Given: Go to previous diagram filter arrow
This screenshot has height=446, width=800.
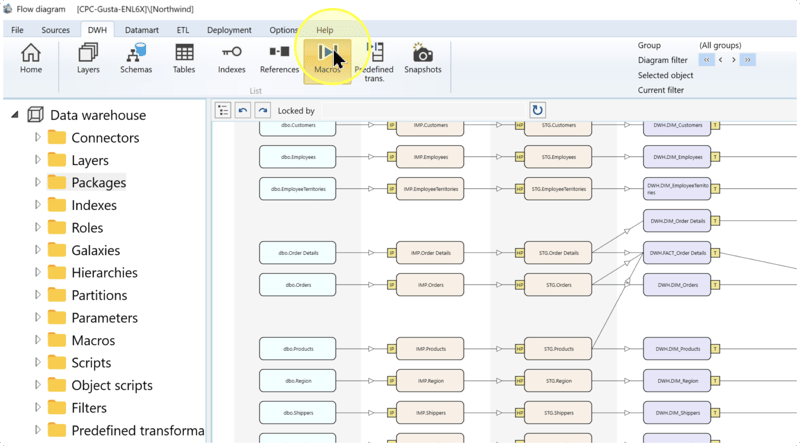Looking at the screenshot, I should 720,60.
